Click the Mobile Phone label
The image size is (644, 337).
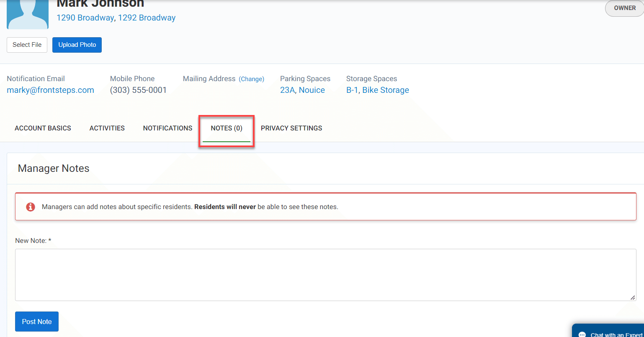tap(132, 79)
